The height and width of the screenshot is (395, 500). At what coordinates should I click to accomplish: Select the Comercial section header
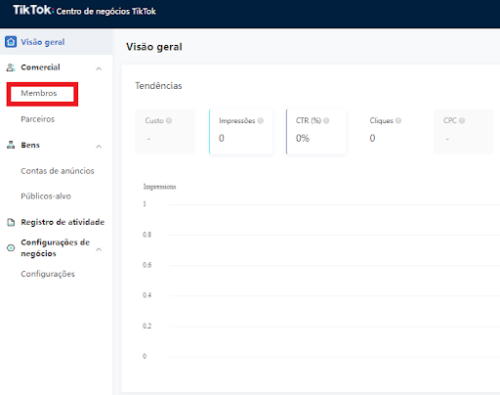[x=40, y=67]
